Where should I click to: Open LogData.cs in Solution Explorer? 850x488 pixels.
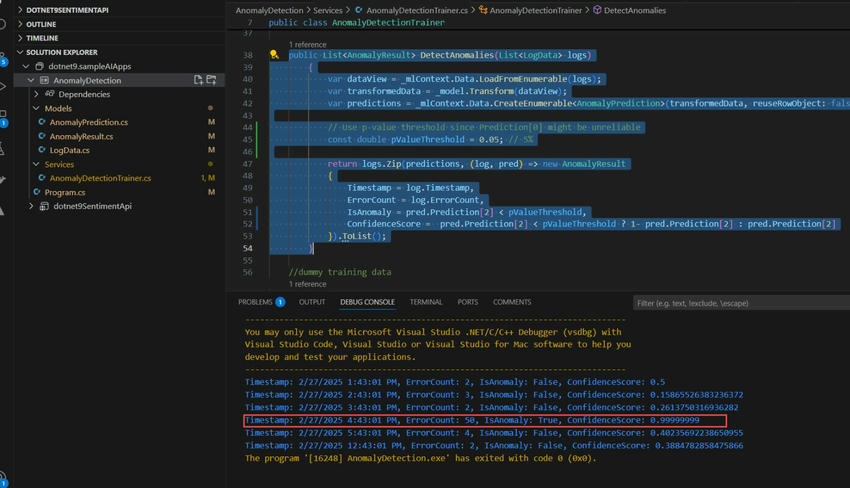coord(69,150)
